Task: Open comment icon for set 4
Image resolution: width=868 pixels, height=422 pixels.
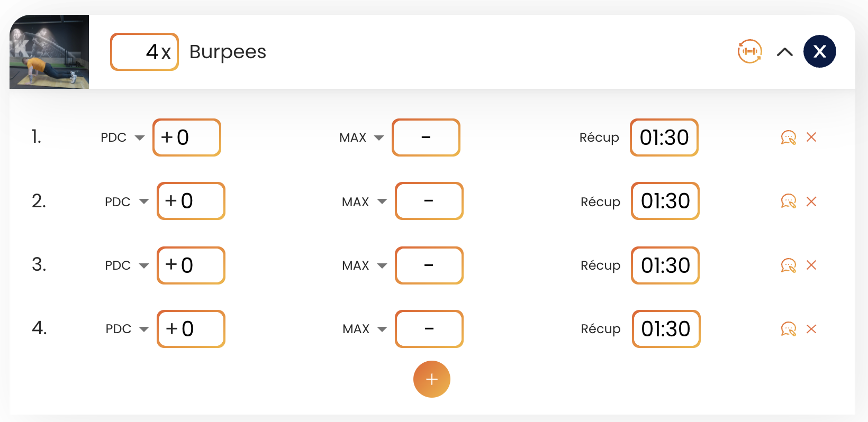Action: 789,329
